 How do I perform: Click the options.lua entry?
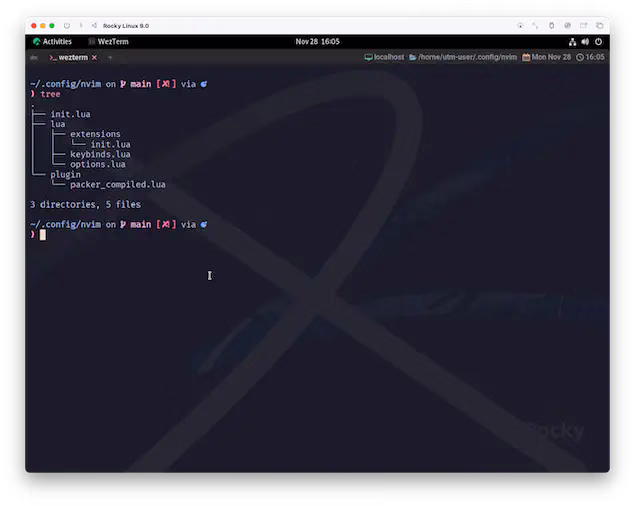click(98, 164)
